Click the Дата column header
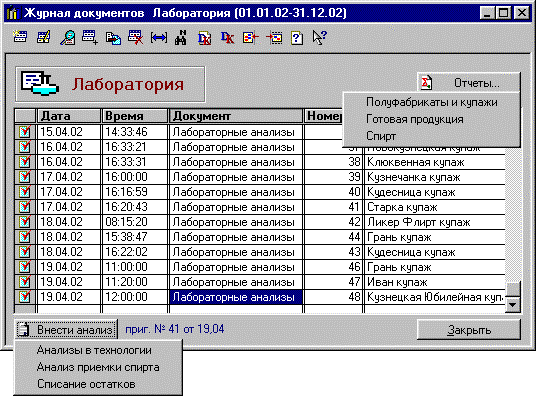536x396 pixels. click(x=69, y=116)
